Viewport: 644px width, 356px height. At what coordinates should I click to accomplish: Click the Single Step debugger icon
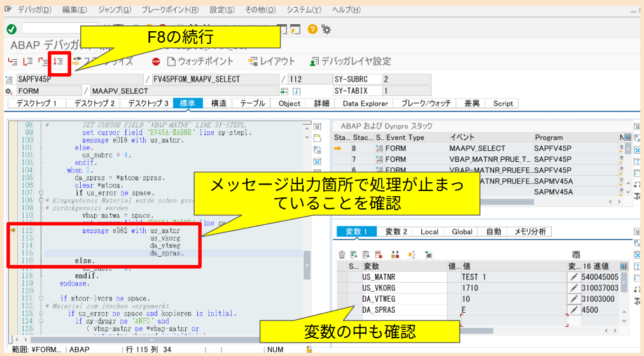pos(13,62)
